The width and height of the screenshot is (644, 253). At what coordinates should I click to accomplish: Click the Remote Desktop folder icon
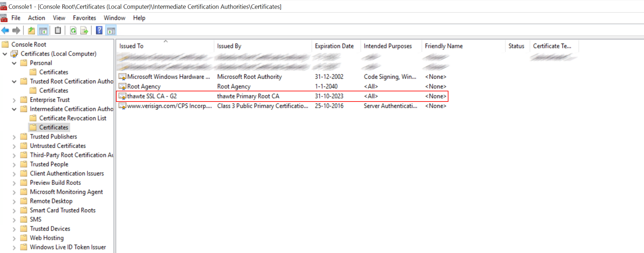(x=24, y=201)
